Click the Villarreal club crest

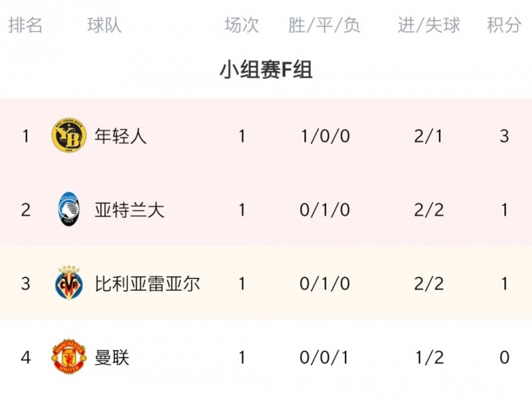(69, 283)
